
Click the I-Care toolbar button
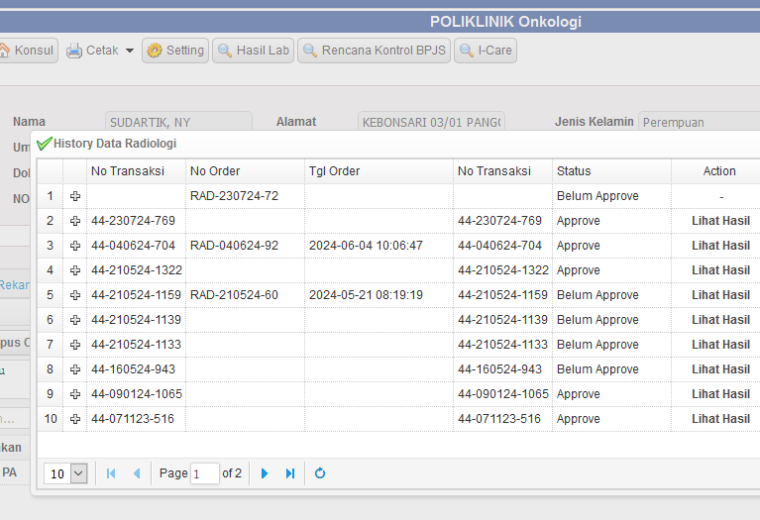[x=485, y=50]
